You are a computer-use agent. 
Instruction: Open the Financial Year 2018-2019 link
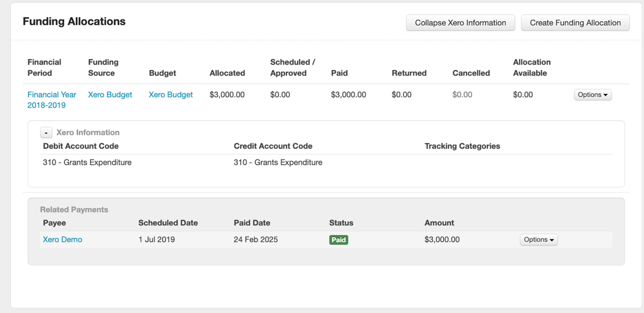[52, 100]
